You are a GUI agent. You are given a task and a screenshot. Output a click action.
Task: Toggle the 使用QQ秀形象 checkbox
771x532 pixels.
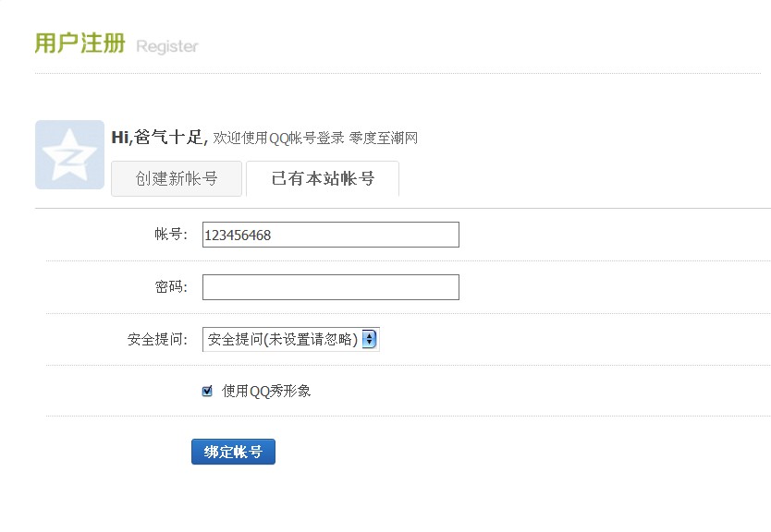click(x=207, y=391)
